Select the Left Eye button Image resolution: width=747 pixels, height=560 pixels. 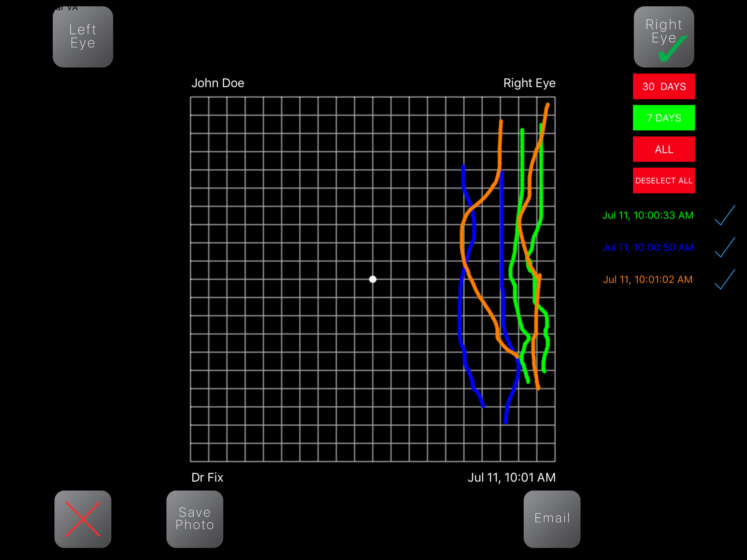(83, 36)
